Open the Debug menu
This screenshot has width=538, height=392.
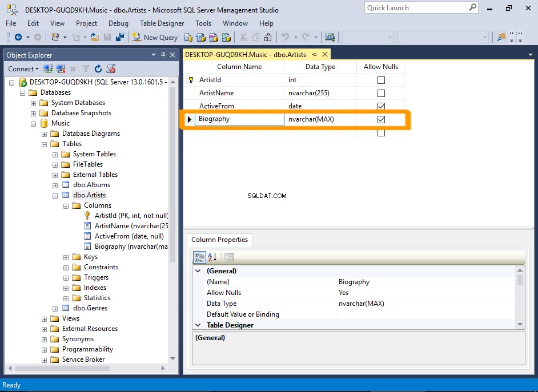(118, 23)
